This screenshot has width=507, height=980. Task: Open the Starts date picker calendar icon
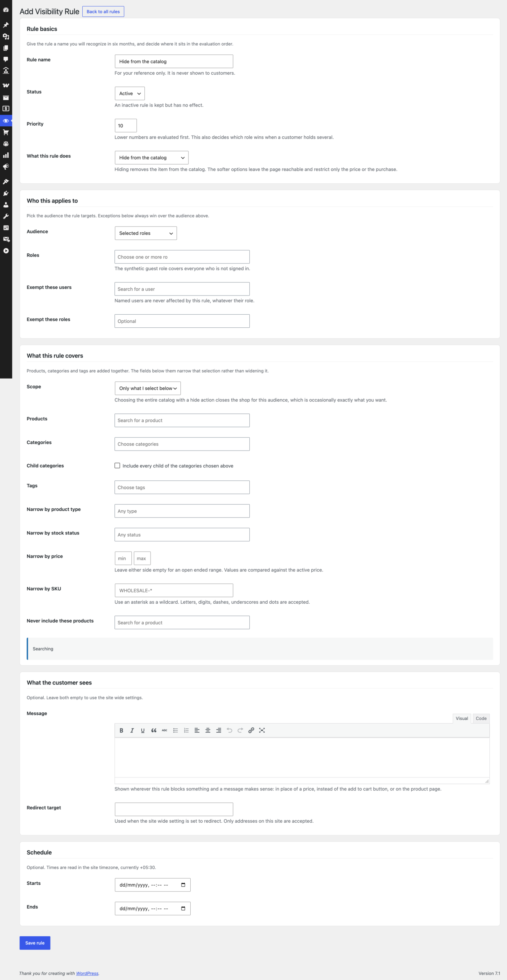pos(183,885)
